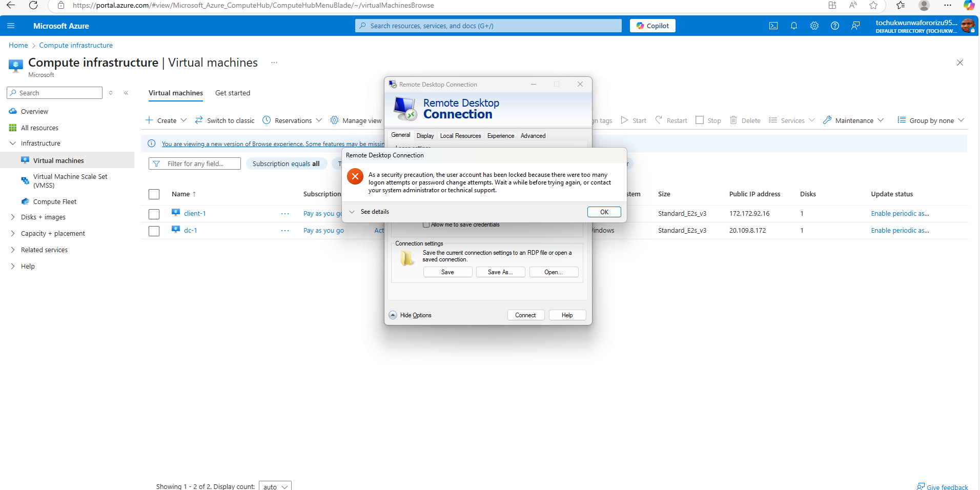Close the Compute infrastructure blade
This screenshot has width=980, height=490.
coord(960,63)
